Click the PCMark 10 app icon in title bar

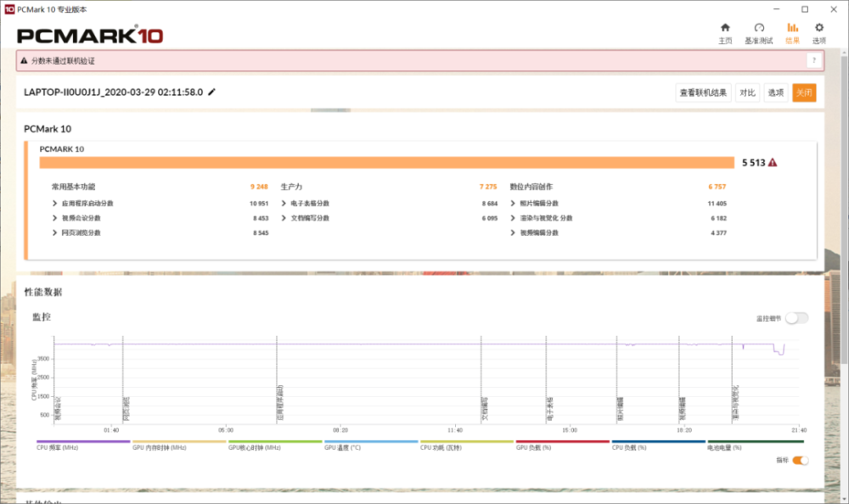tap(9, 9)
